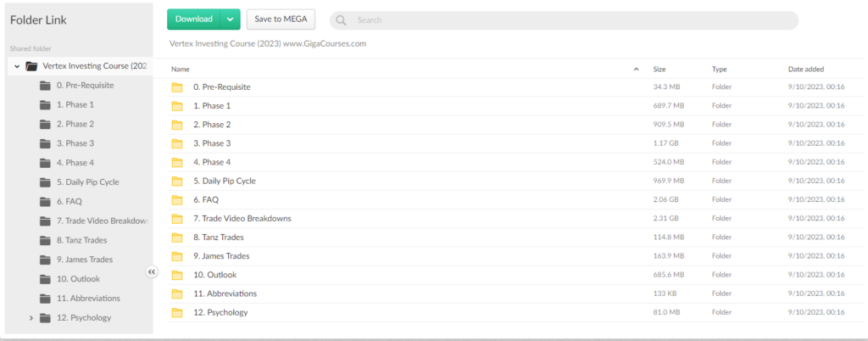Click sidebar folder icon for 5. Daily Pip Cycle
Screen dimensions: 868x341
tap(45, 182)
